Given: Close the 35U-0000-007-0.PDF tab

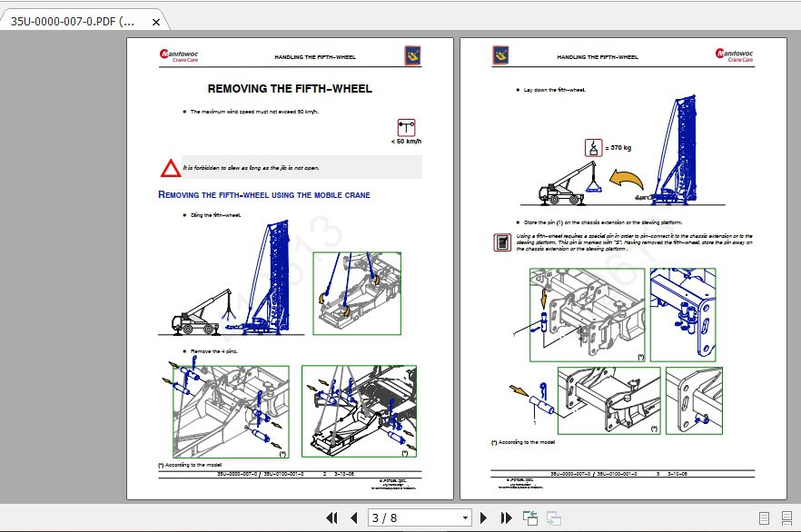Looking at the screenshot, I should [x=156, y=22].
